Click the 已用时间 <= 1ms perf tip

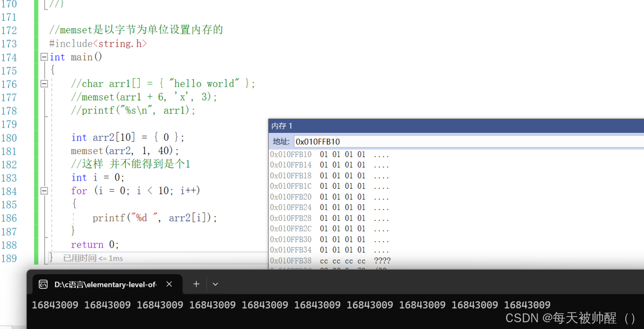tap(93, 258)
